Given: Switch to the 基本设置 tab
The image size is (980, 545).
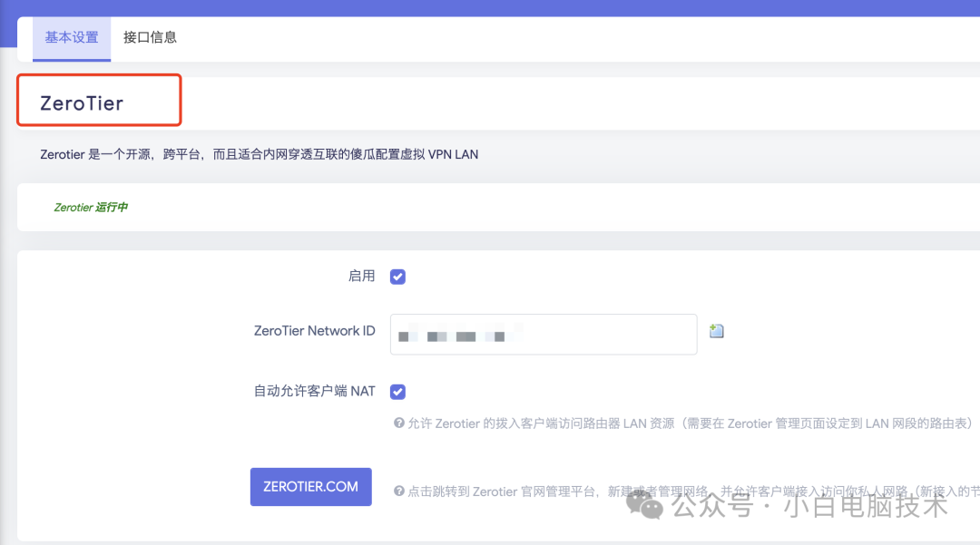Looking at the screenshot, I should point(72,37).
